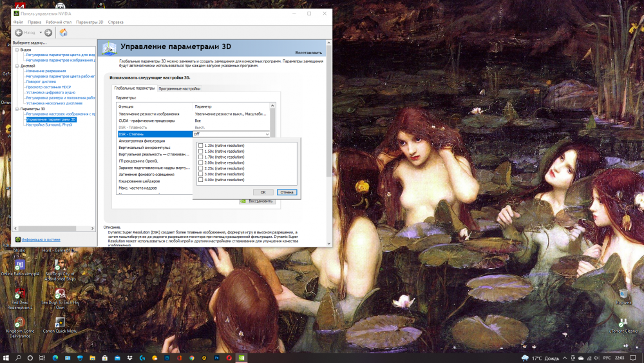The height and width of the screenshot is (363, 644).
Task: Collapse the Дисплей tree node
Action: click(17, 66)
